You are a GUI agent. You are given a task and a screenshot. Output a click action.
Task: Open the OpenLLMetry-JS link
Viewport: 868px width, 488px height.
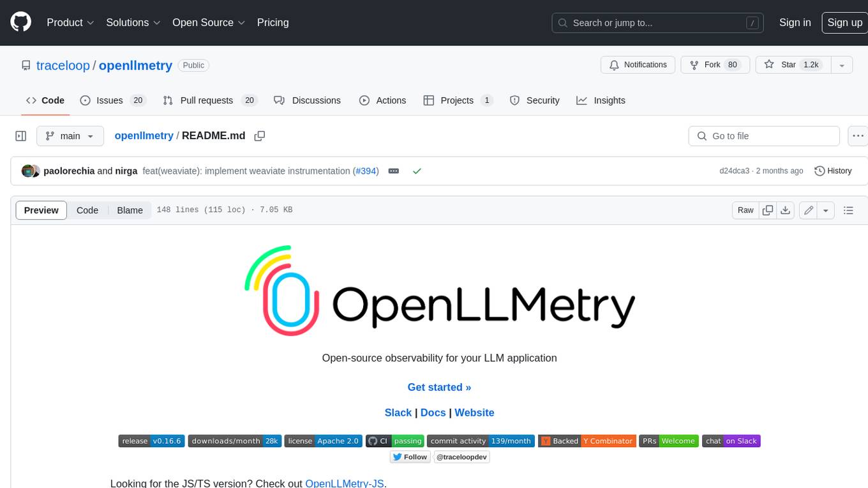pos(345,483)
